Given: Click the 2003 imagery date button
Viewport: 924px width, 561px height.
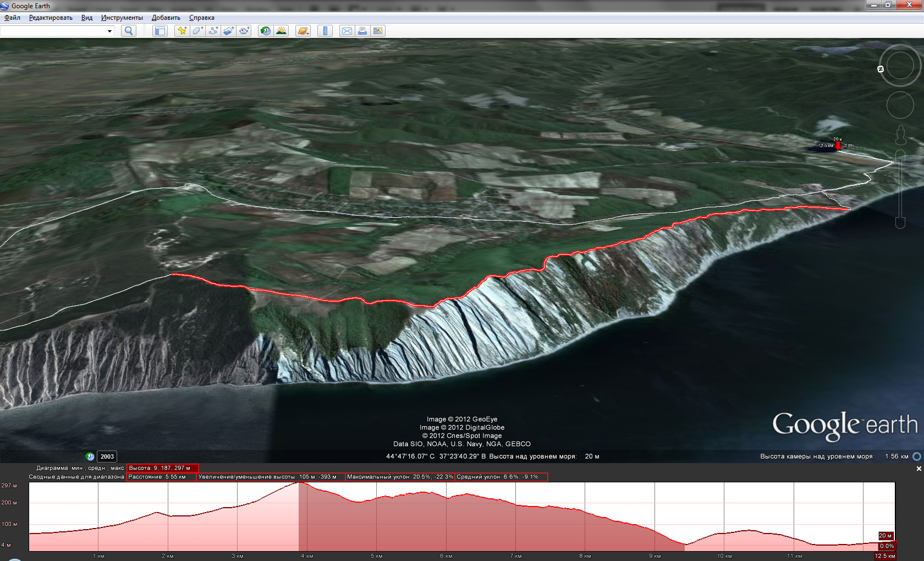Looking at the screenshot, I should pos(107,457).
